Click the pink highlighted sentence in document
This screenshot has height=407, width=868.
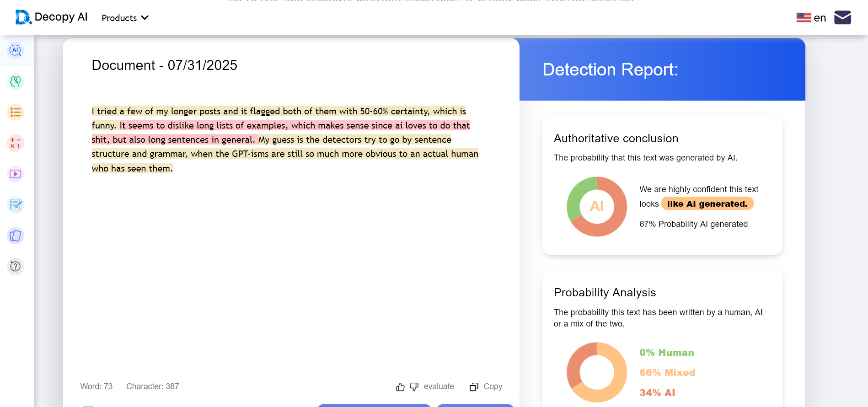click(295, 126)
